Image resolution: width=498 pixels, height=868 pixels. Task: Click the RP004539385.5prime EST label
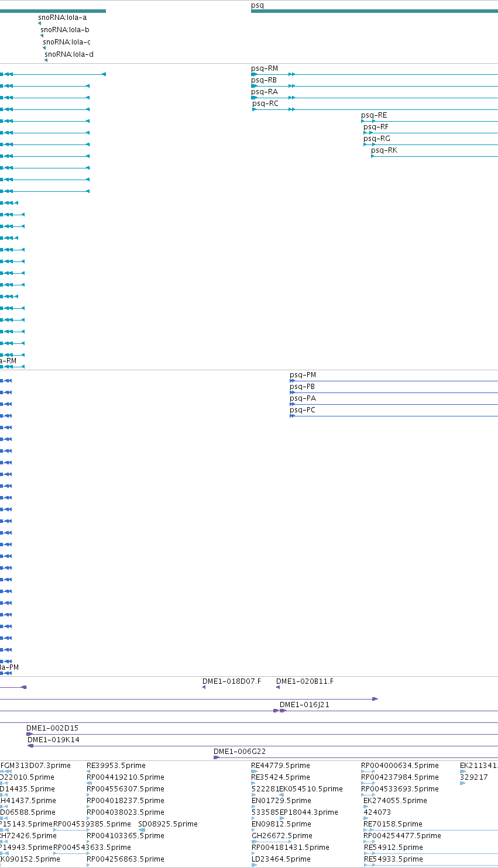92,824
